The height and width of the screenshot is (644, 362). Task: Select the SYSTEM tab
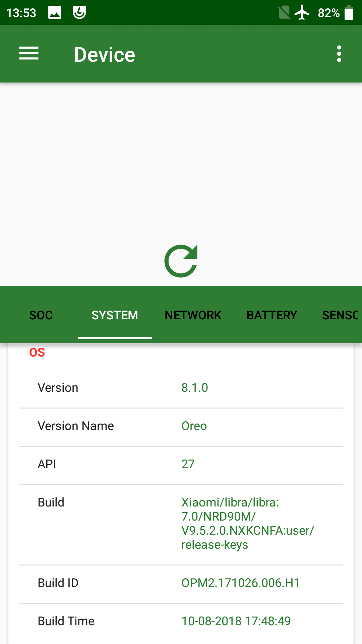point(115,315)
